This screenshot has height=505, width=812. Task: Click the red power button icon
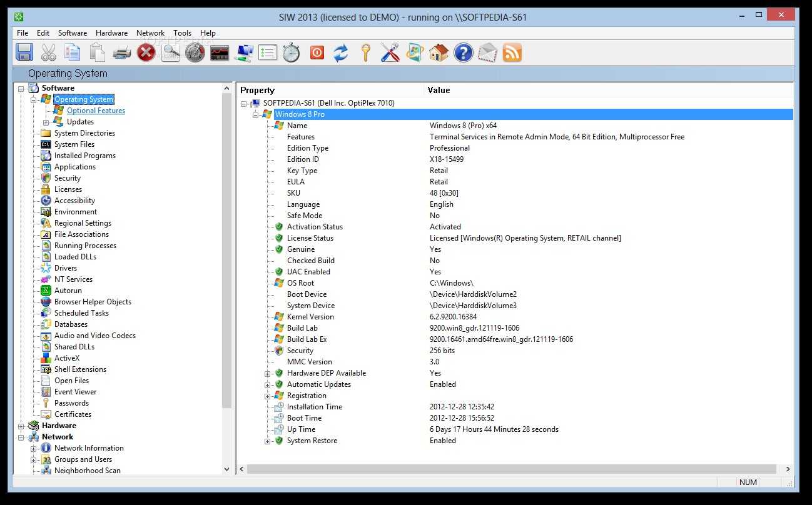tap(317, 52)
